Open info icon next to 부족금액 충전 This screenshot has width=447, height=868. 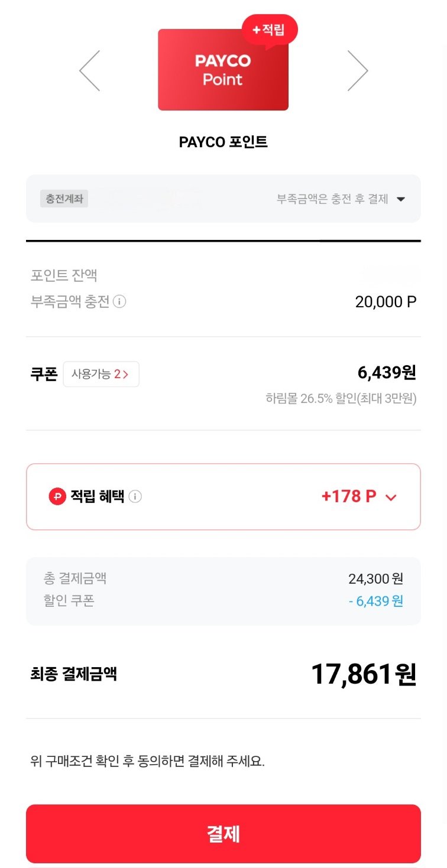[119, 302]
